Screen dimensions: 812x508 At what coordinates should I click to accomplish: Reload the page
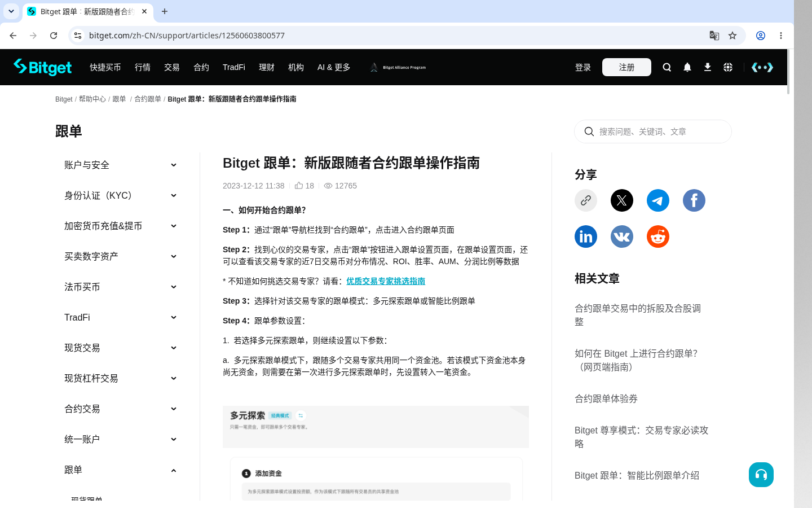(x=54, y=36)
